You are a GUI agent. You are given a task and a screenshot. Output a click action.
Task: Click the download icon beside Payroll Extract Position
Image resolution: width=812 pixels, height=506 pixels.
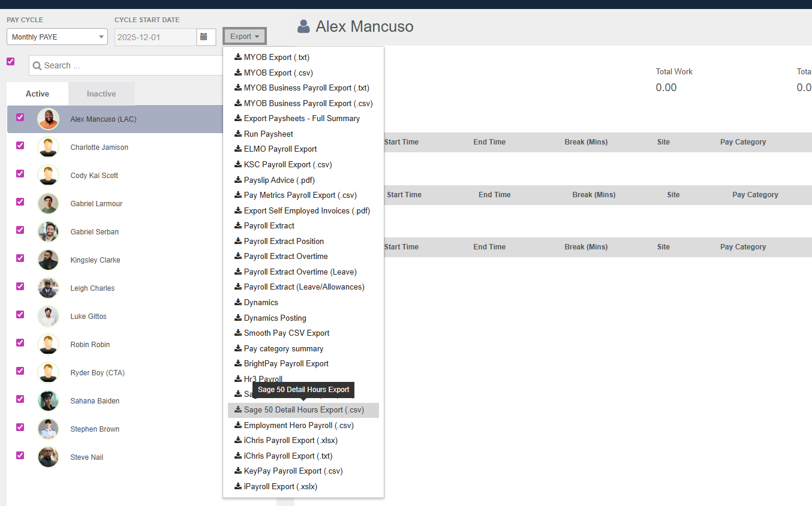tap(238, 241)
